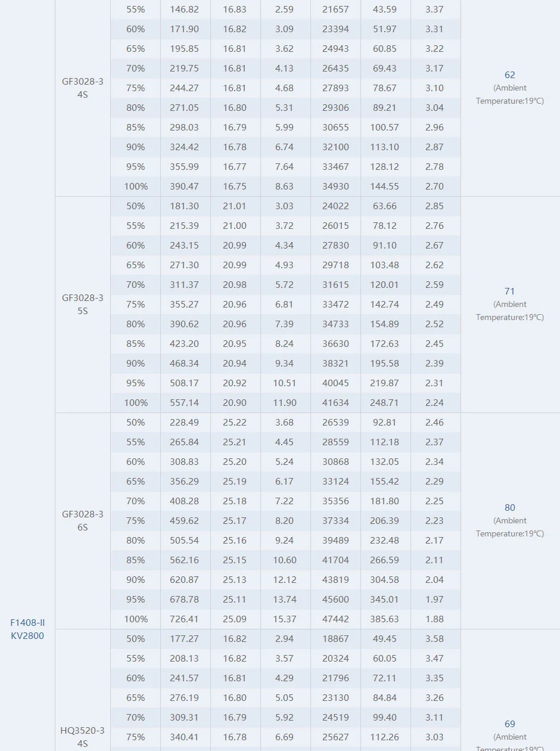Viewport: 560px width, 751px height.
Task: Click the blue temperature value 69
Action: (x=509, y=724)
